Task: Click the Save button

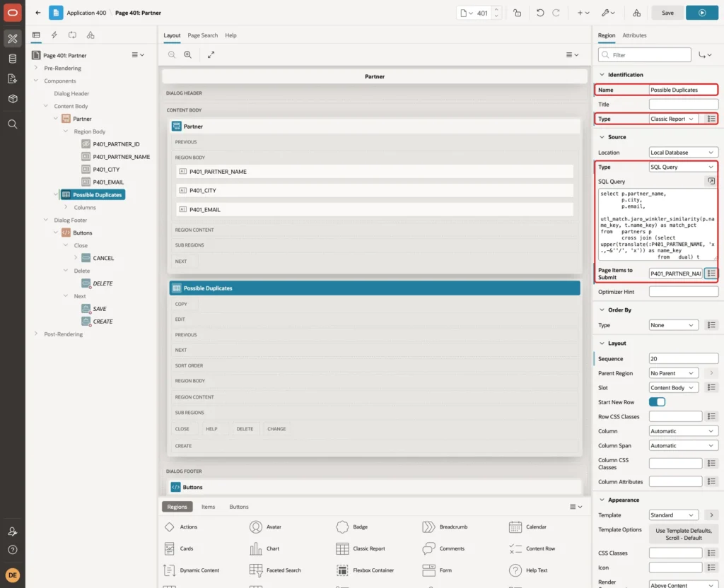Action: (x=667, y=13)
